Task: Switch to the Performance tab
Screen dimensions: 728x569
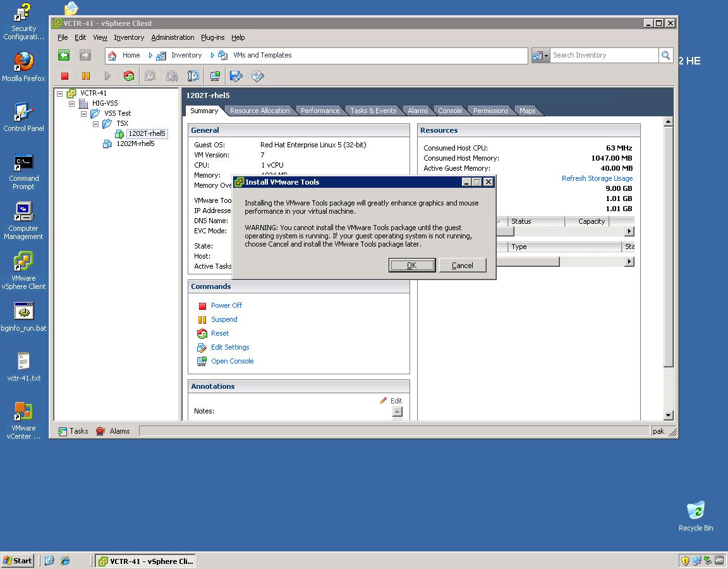Action: coord(320,111)
